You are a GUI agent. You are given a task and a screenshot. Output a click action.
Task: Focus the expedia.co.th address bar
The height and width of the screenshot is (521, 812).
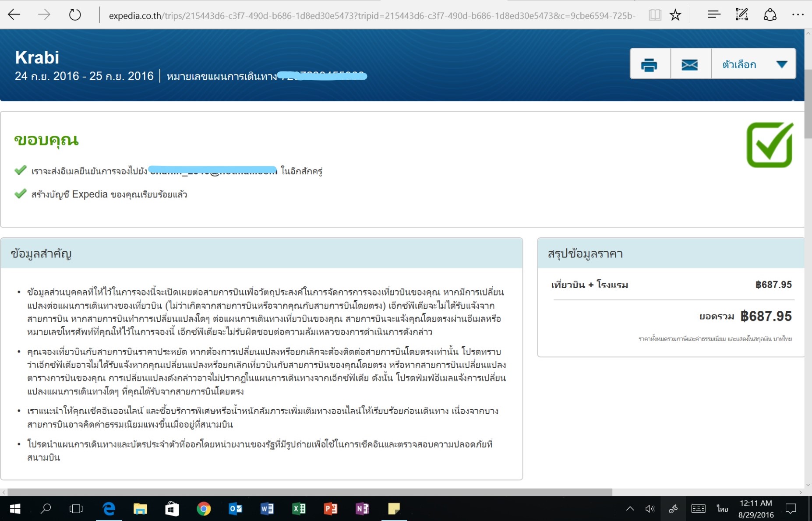pos(372,16)
